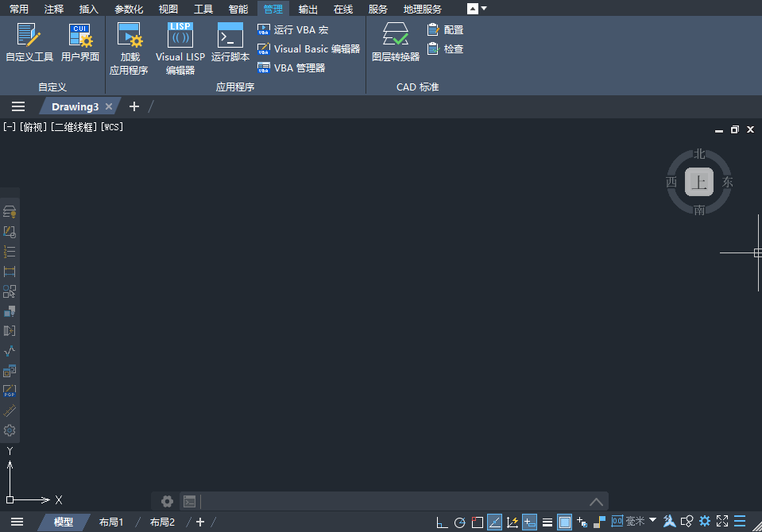Open the file tabs hamburger menu
Screen dimensions: 762x532
(x=18, y=106)
